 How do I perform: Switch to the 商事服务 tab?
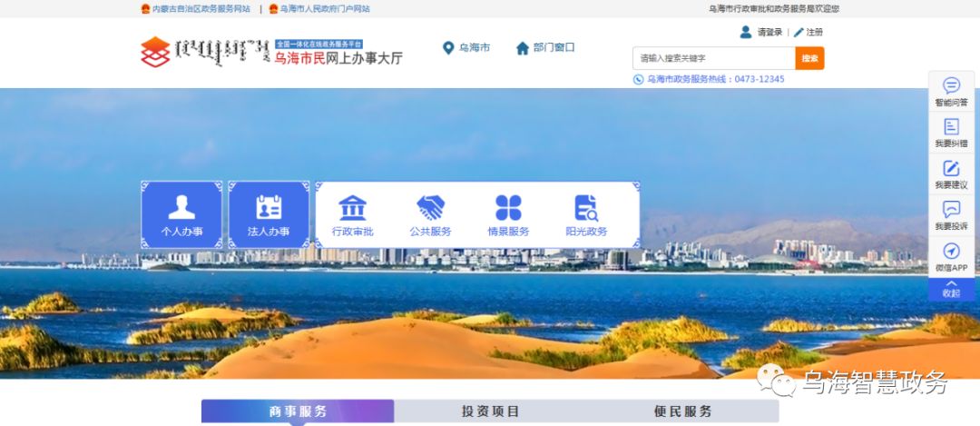click(298, 411)
